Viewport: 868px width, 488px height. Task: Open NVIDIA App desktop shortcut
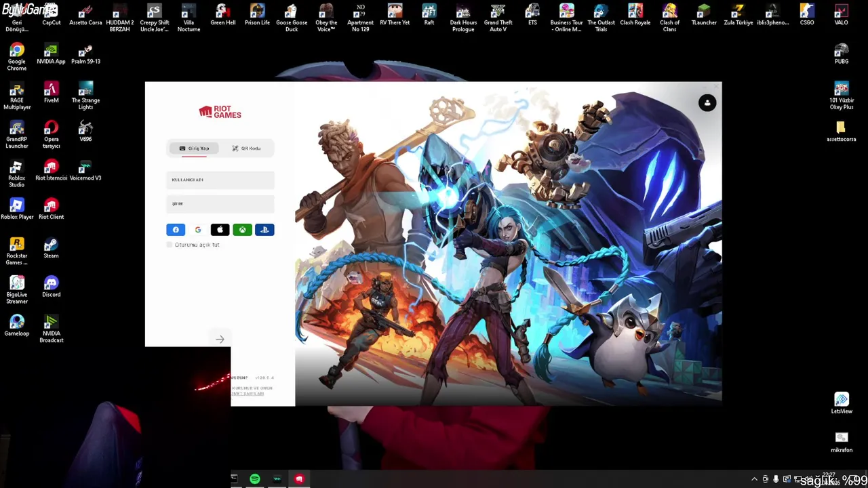pyautogui.click(x=51, y=54)
